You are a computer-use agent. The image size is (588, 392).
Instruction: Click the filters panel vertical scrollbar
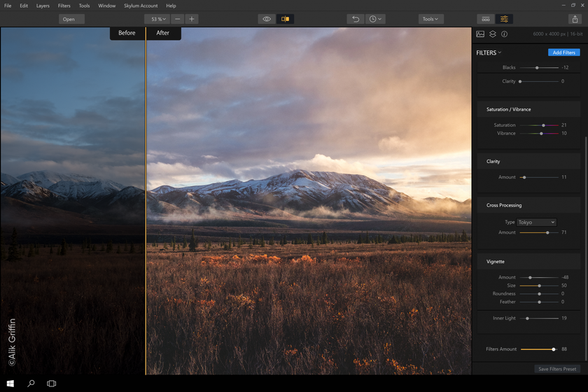pos(585,248)
